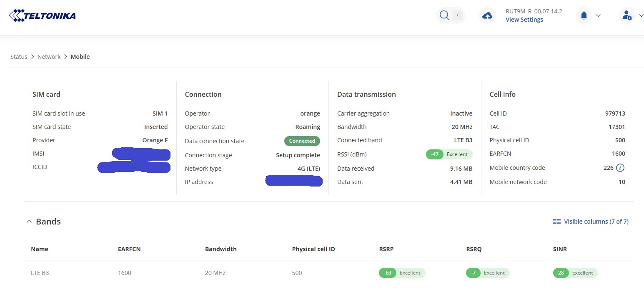Click the View Settings link
The height and width of the screenshot is (290, 644).
click(524, 20)
